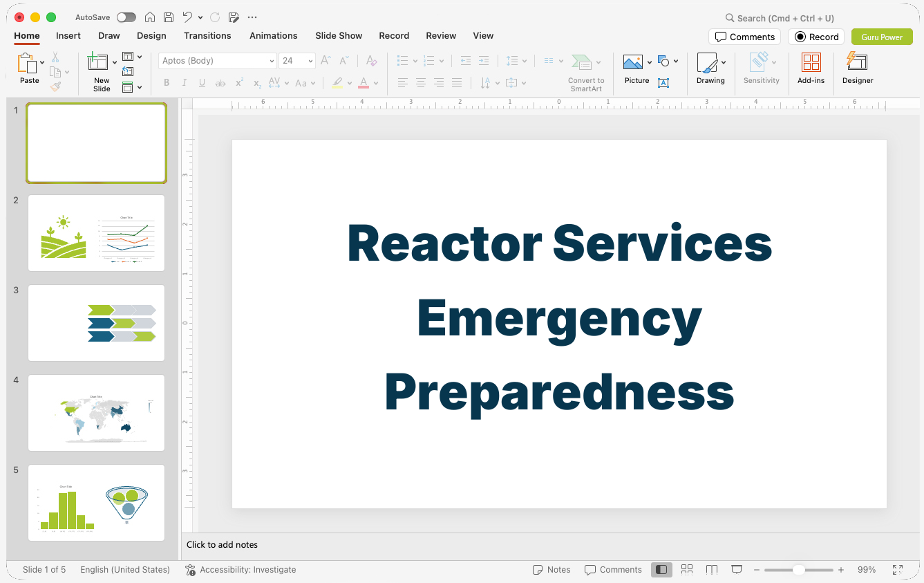Toggle Notes pane from status bar

[551, 570]
